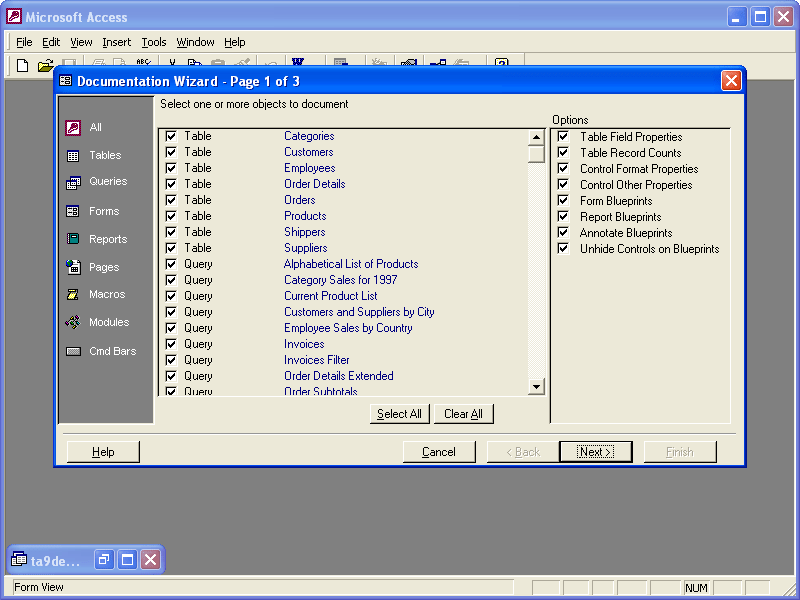The height and width of the screenshot is (600, 800).
Task: Uncheck the Invoices query
Action: point(172,343)
